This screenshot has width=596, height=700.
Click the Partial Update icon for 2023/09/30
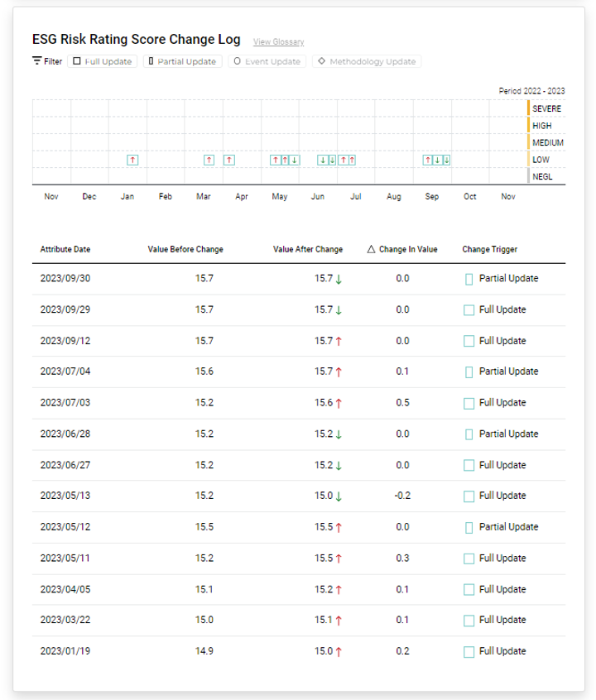click(x=469, y=279)
